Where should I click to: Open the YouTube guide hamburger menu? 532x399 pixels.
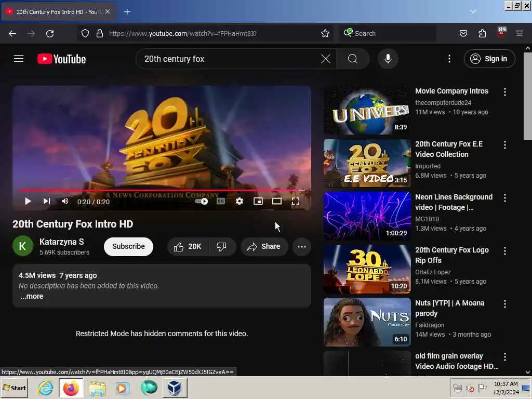(x=19, y=59)
